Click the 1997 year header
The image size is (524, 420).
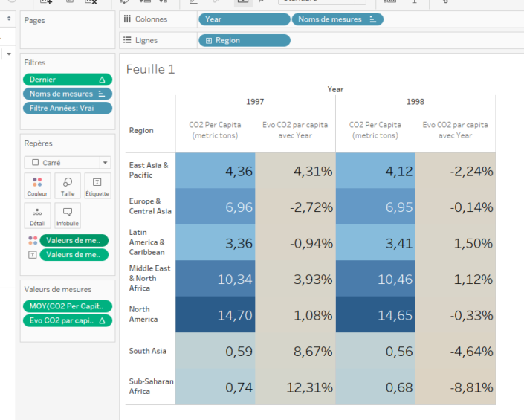pos(255,102)
